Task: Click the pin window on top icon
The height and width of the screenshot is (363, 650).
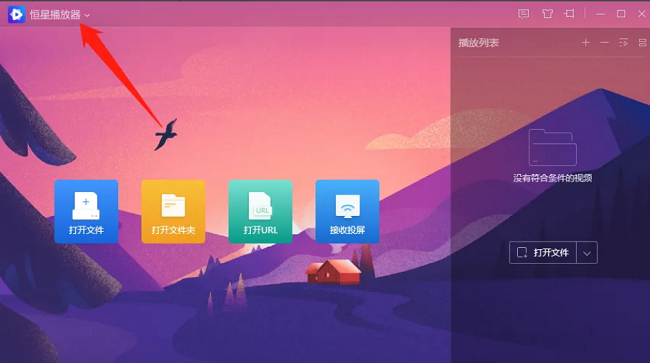Action: tap(569, 14)
